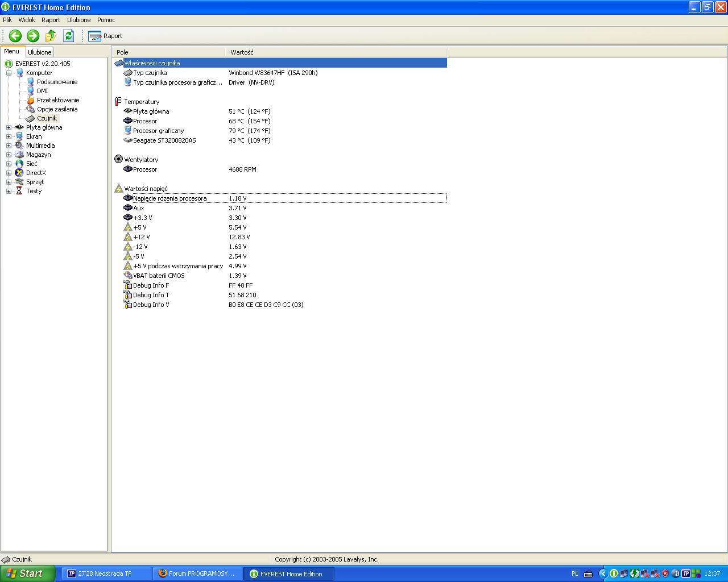This screenshot has height=582, width=728.
Task: Select the Napięcie rdzenia procesora row
Action: point(280,198)
